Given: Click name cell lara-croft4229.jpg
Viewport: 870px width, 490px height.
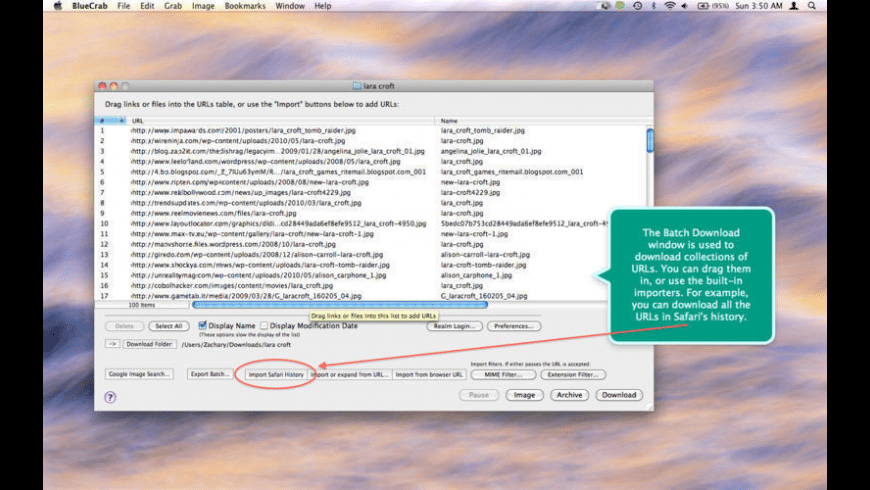Looking at the screenshot, I should (471, 193).
